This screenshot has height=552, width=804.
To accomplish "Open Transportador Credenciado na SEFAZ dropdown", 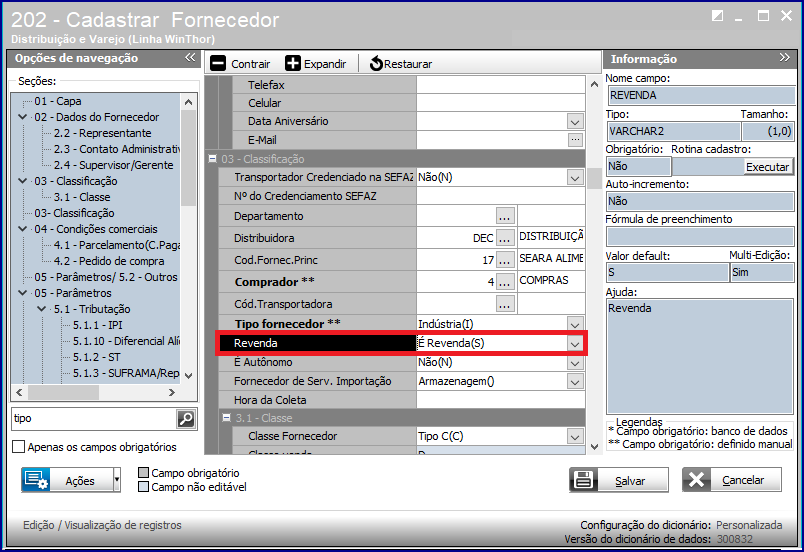I will click(x=575, y=177).
